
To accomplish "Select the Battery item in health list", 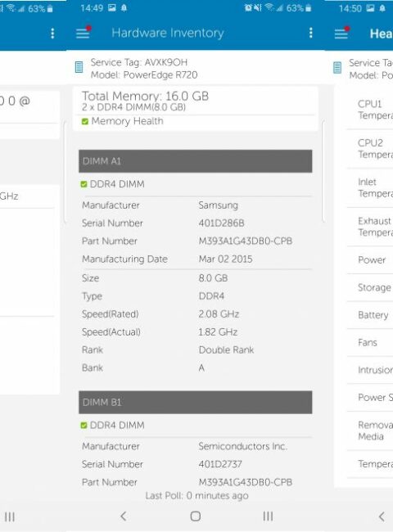I will click(369, 315).
